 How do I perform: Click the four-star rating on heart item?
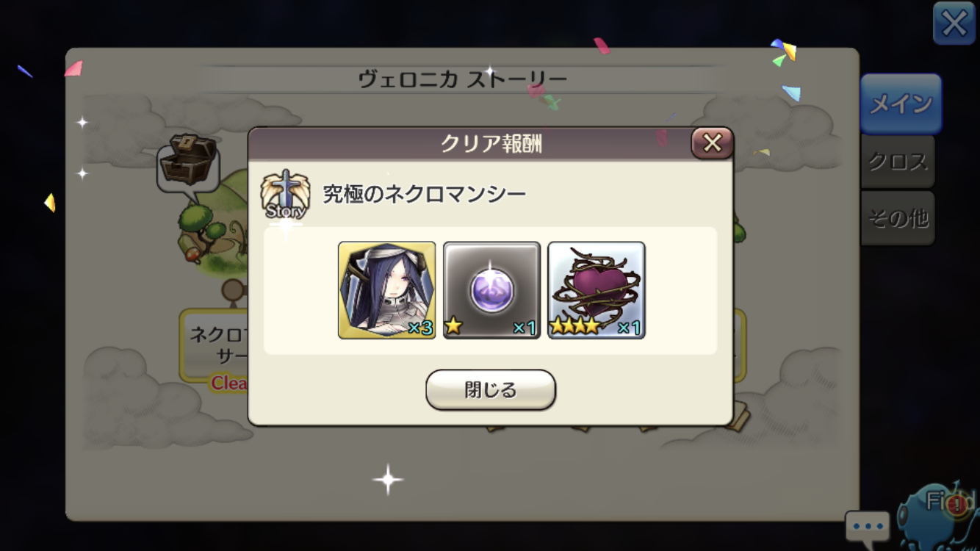click(x=574, y=326)
